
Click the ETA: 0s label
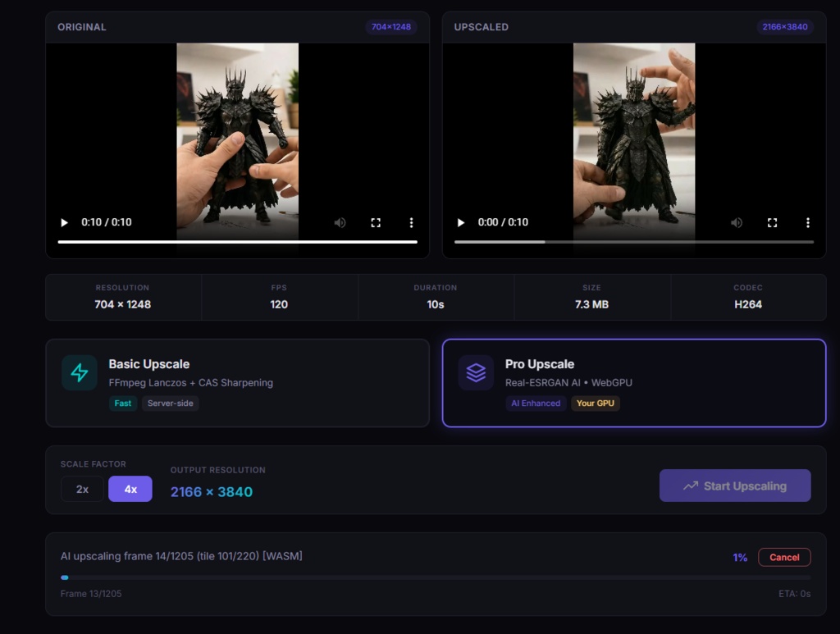[x=794, y=593]
